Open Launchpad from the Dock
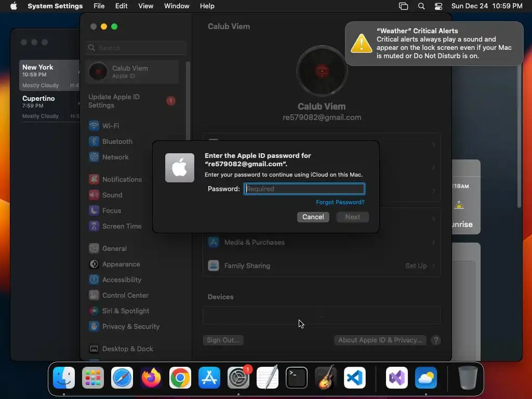 (x=93, y=378)
